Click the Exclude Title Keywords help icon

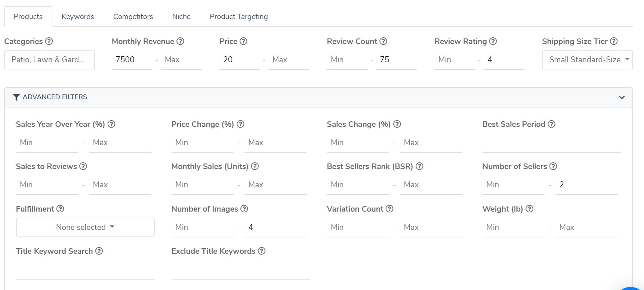(x=262, y=251)
